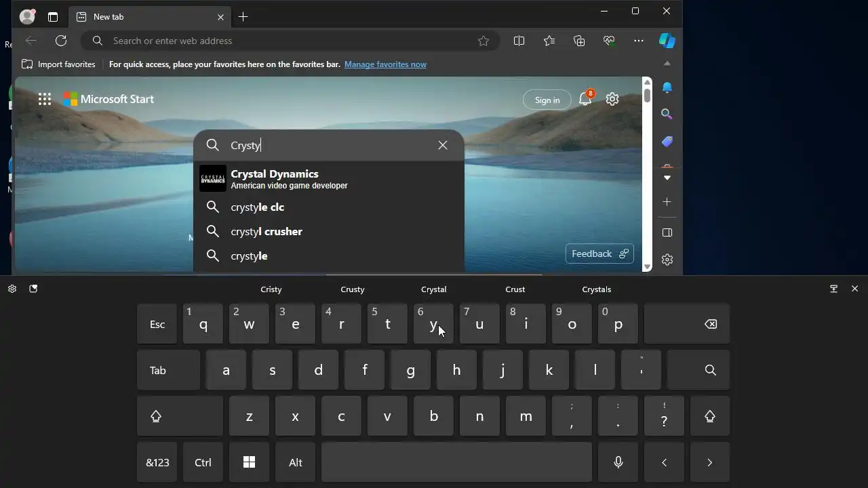Toggle the Alt key
The image size is (868, 488).
click(296, 462)
